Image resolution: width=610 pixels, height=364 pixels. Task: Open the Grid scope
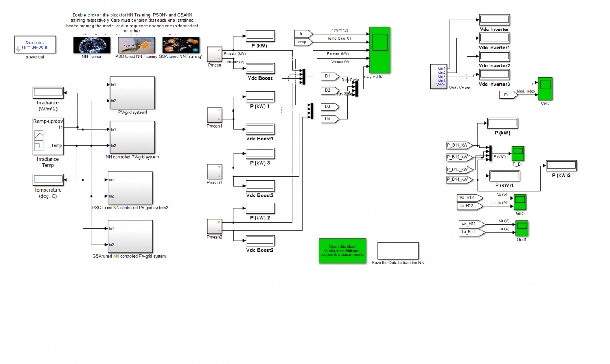520,202
